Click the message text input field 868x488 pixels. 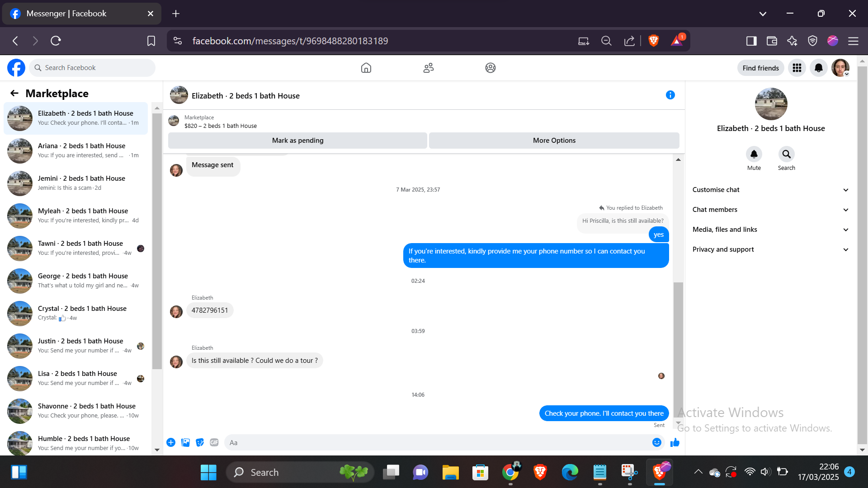(x=437, y=442)
